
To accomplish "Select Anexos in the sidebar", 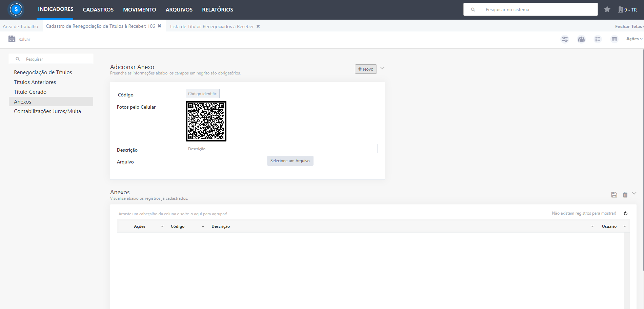I will tap(51, 102).
